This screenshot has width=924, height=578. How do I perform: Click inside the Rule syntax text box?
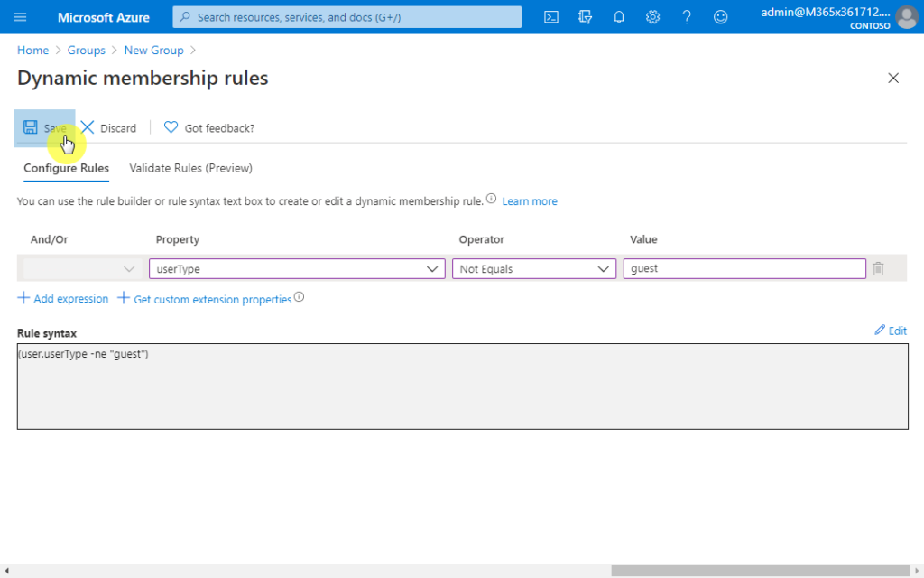click(x=463, y=387)
